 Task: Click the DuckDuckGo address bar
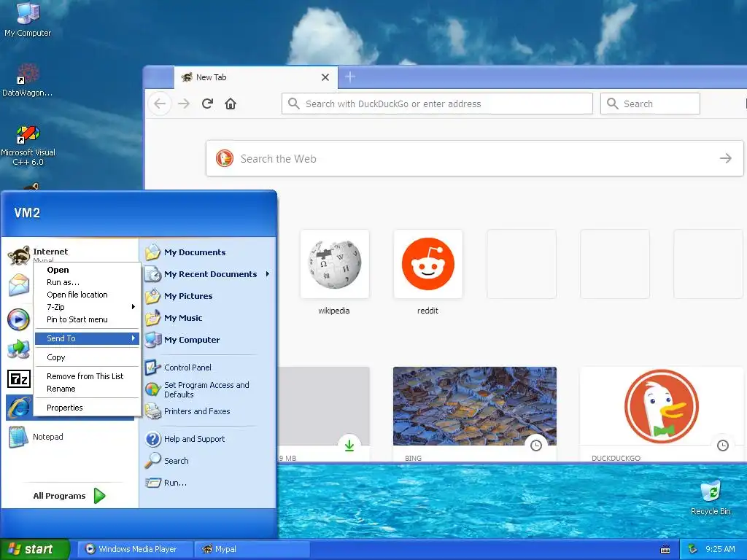[x=438, y=104]
